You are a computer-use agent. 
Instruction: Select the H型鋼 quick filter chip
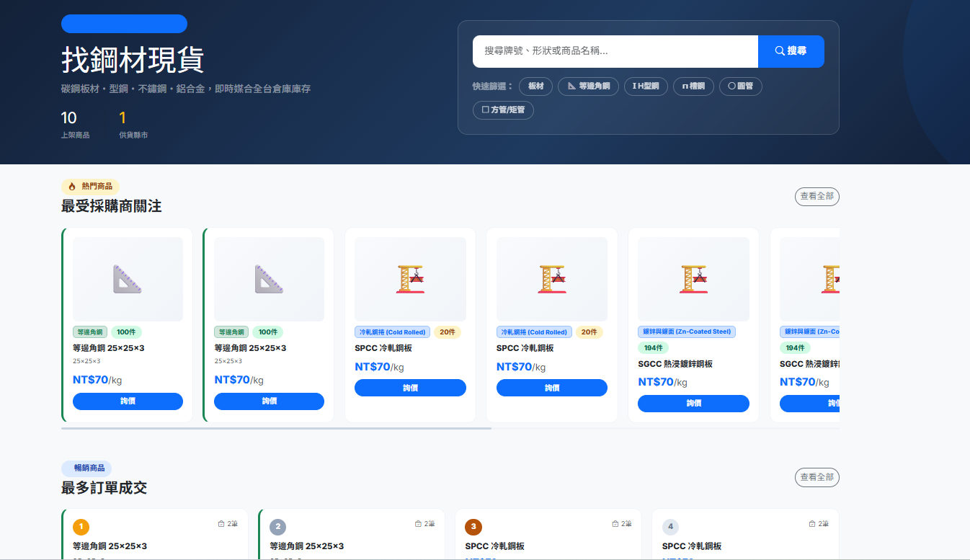[646, 86]
